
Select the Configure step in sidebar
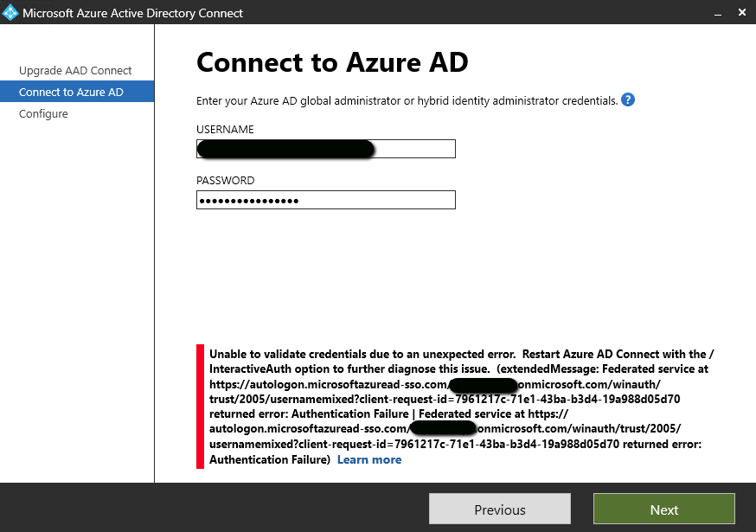43,114
